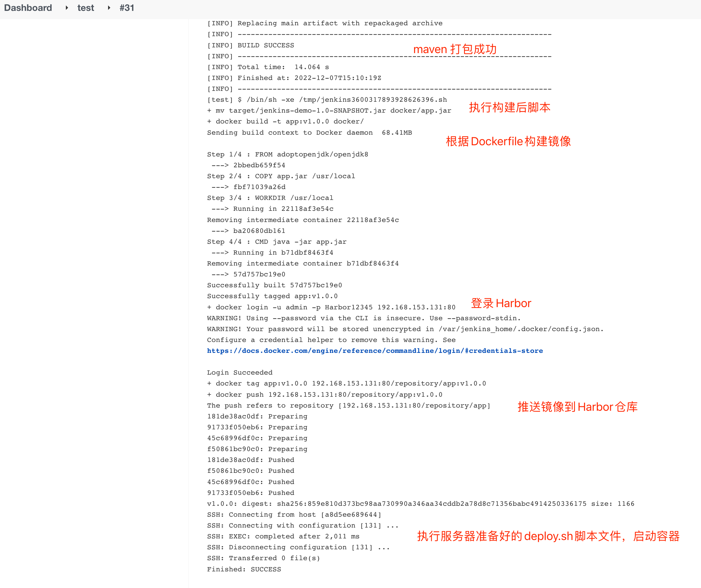Click the Total time 14.064 s line
Screen dimensions: 701x588
267,67
